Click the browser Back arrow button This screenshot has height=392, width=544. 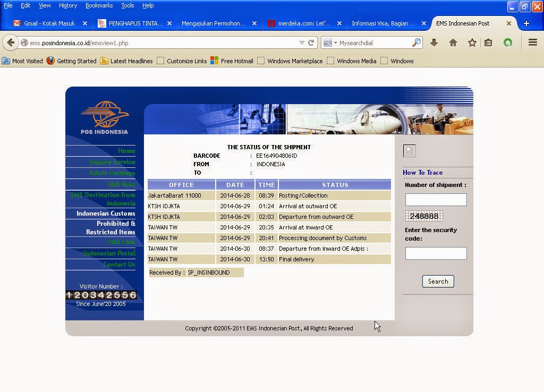11,42
